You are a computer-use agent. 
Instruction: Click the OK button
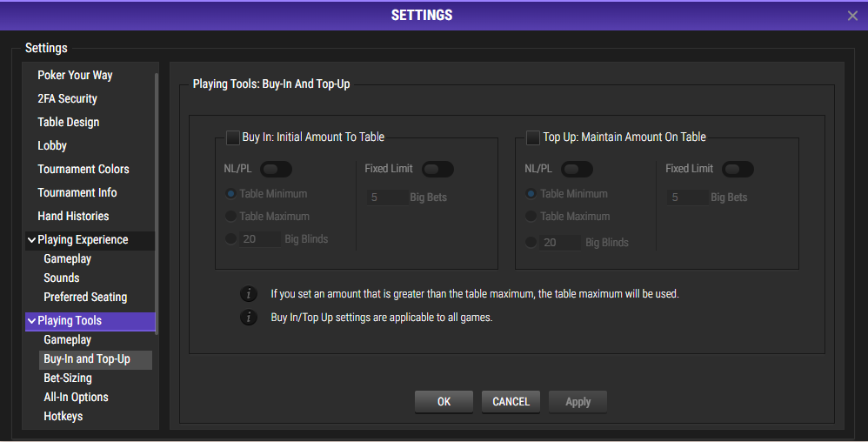(444, 402)
